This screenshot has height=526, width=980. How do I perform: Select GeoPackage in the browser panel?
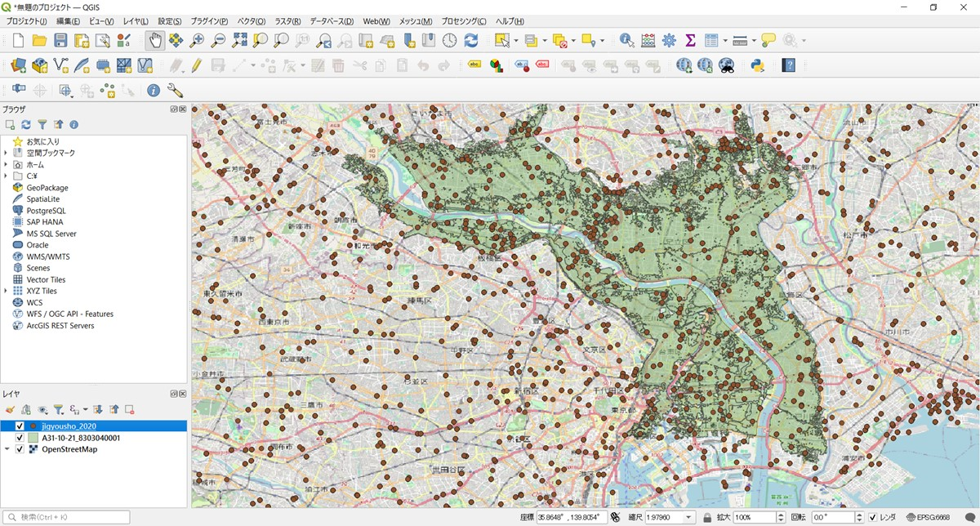pyautogui.click(x=47, y=188)
